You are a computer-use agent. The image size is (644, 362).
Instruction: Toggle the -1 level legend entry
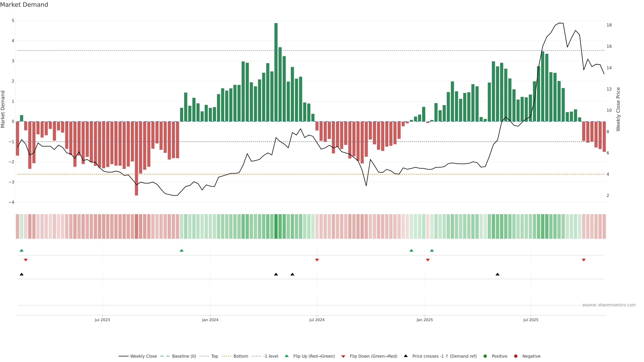(271, 356)
